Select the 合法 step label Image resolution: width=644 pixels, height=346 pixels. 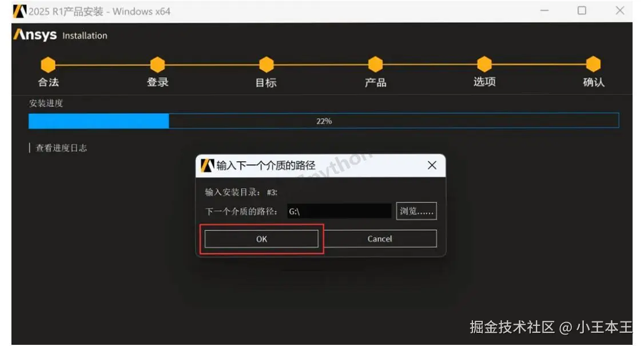49,82
